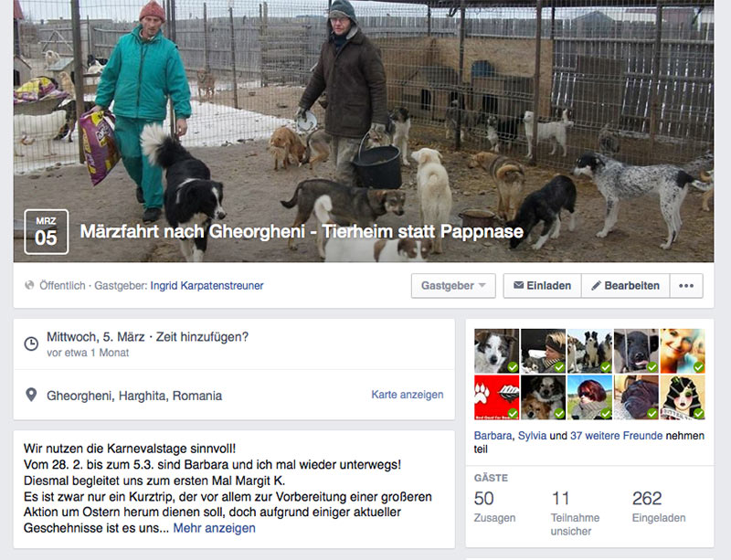Click the location pin icon next to Gheorgheni
This screenshot has height=560, width=731.
tap(31, 395)
